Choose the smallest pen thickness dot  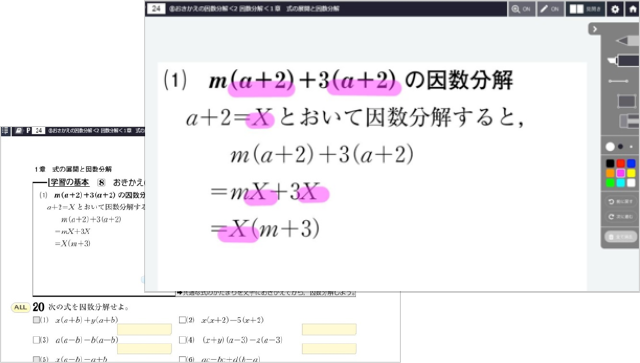(x=631, y=147)
